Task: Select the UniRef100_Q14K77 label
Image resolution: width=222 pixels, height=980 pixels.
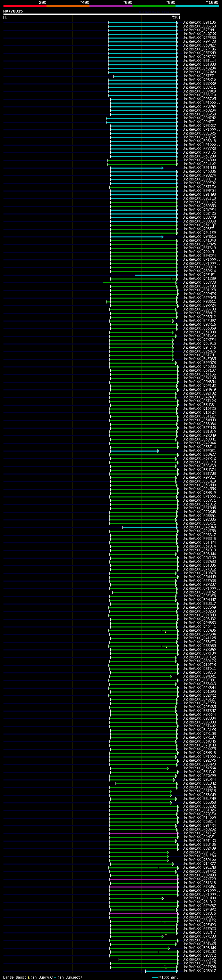Action: (199, 864)
